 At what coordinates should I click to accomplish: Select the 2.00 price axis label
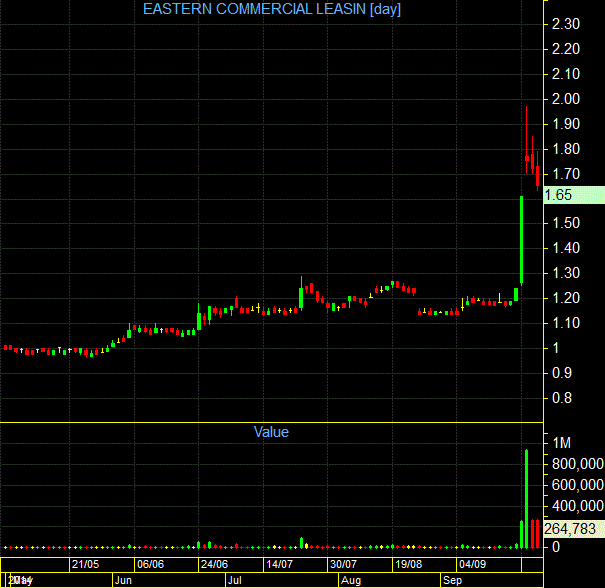(566, 99)
